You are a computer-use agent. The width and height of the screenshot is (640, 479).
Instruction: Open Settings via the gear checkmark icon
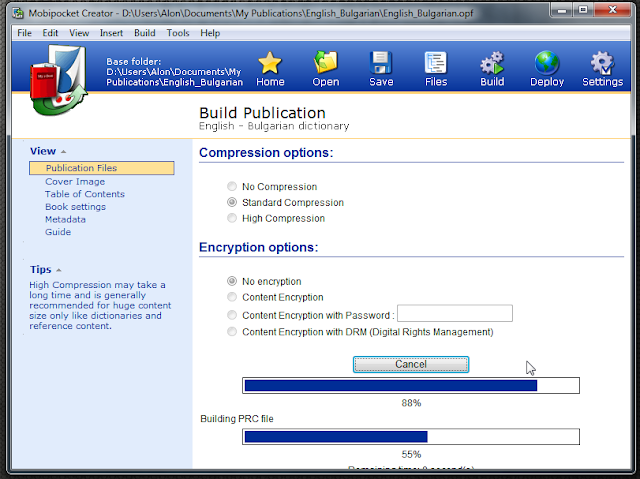(x=602, y=63)
